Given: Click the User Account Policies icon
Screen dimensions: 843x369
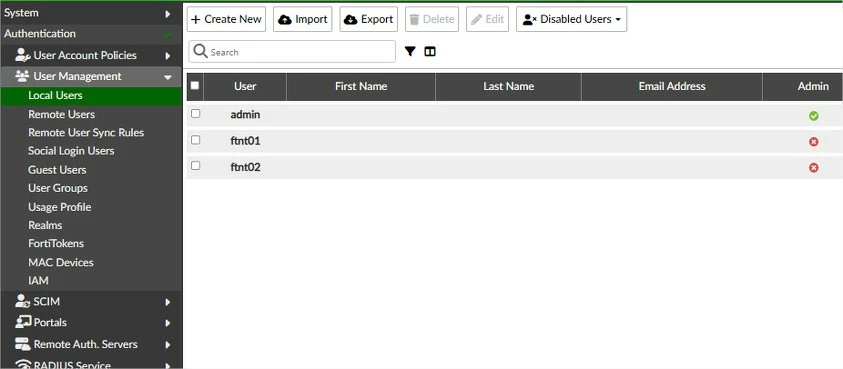Looking at the screenshot, I should tap(23, 55).
